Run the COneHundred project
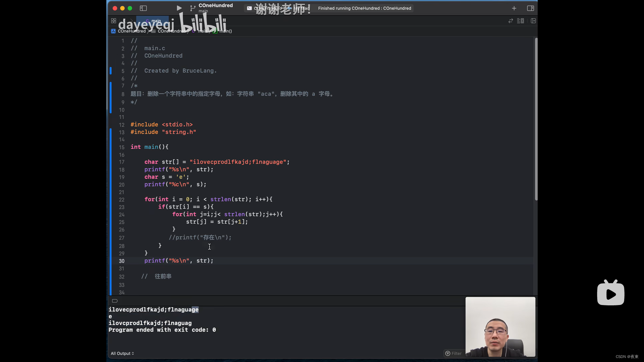 click(179, 8)
